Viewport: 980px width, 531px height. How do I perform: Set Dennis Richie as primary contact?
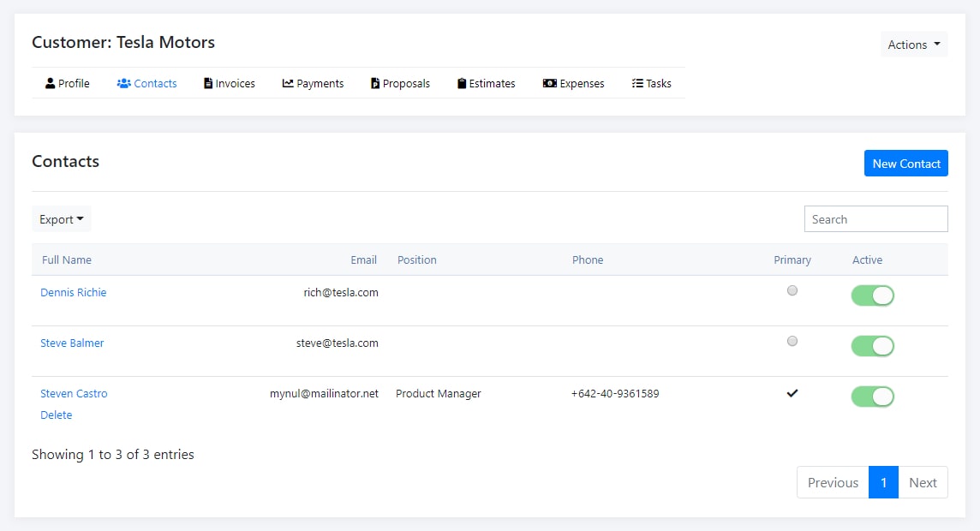tap(792, 290)
